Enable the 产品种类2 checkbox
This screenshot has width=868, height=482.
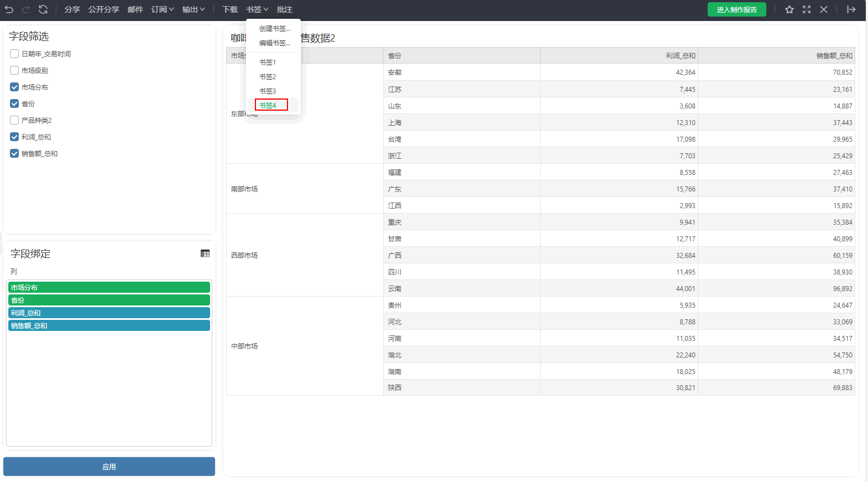pos(14,120)
